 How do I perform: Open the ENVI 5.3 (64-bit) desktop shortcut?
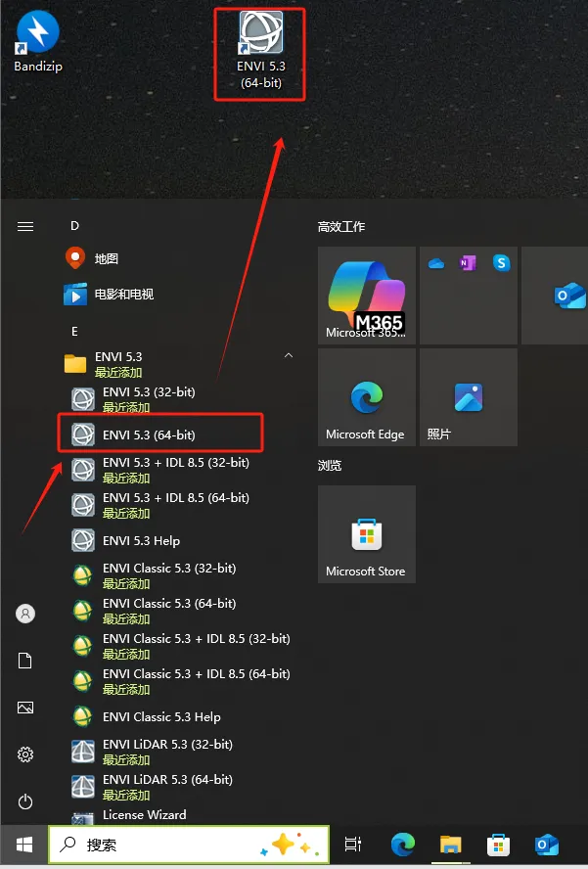click(x=260, y=51)
